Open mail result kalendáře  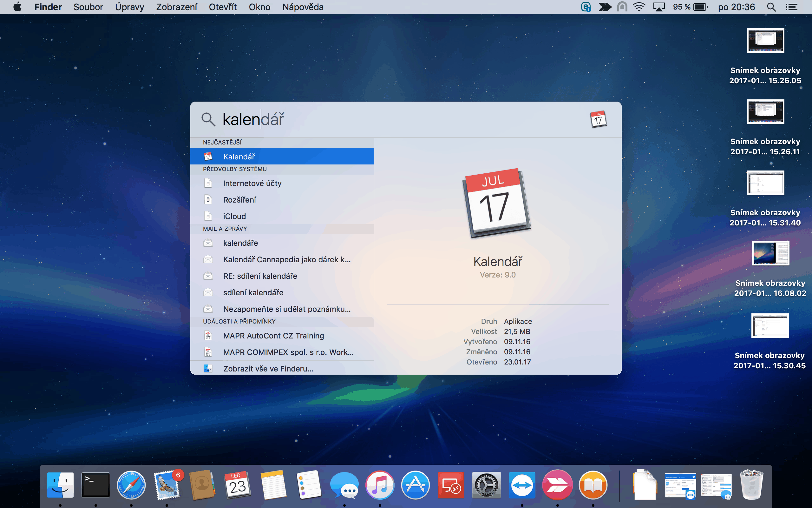282,243
